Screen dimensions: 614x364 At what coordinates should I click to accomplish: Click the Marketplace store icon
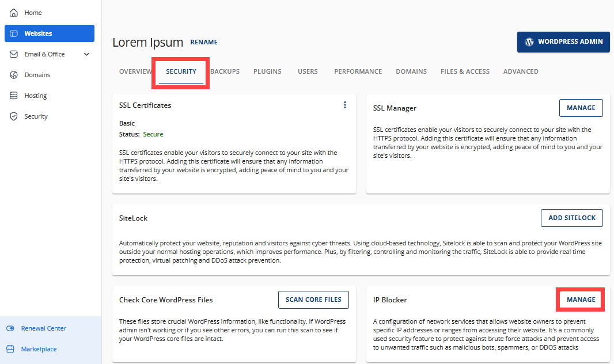(x=10, y=349)
